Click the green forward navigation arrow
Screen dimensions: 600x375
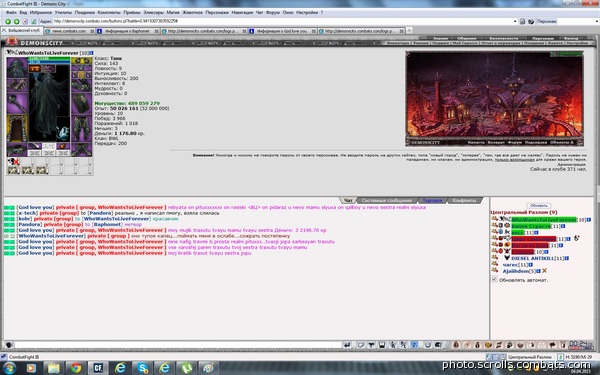pyautogui.click(x=16, y=21)
